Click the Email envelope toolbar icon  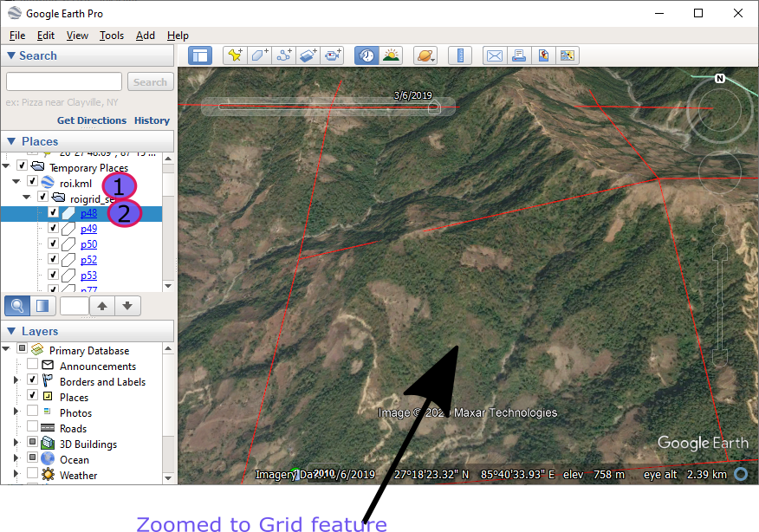coord(494,55)
